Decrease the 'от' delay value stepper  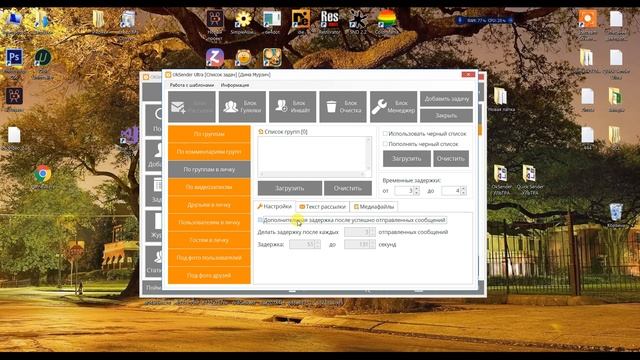tap(417, 193)
